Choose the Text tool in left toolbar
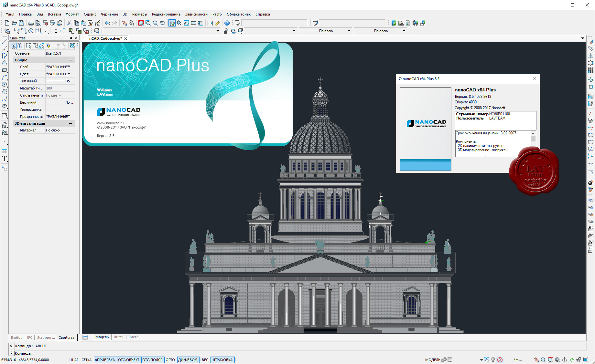Screen dimensions: 595x364 tap(5, 159)
